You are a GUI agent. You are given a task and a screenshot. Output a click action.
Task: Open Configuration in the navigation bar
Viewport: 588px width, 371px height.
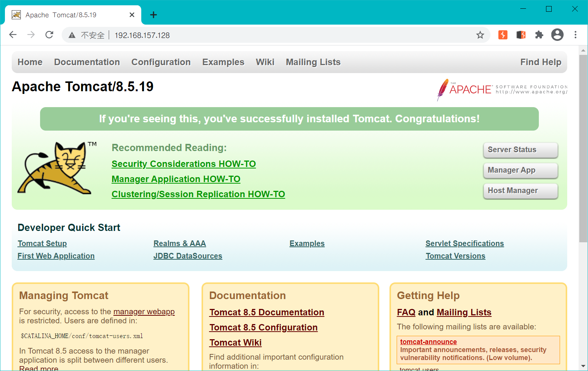click(x=161, y=62)
